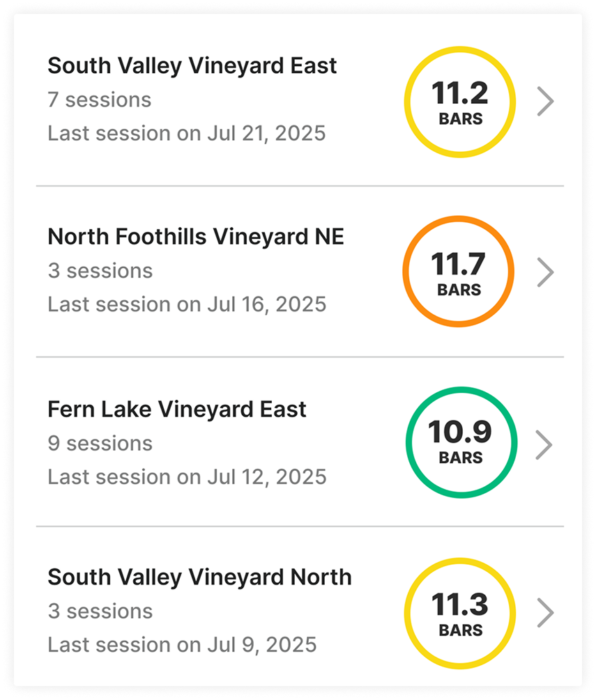Viewport: 596px width, 700px height.
Task: Click "Last session on Jul 12, 2025"
Action: [x=186, y=476]
